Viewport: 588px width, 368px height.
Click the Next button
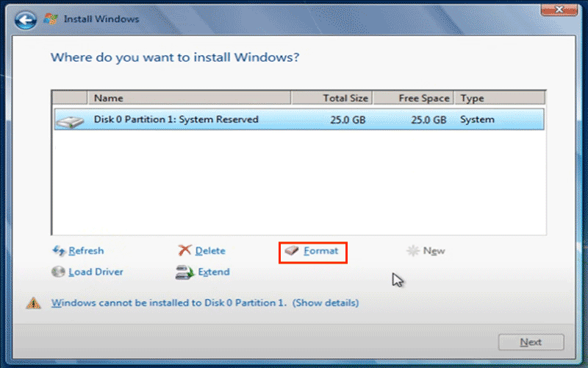click(x=531, y=342)
